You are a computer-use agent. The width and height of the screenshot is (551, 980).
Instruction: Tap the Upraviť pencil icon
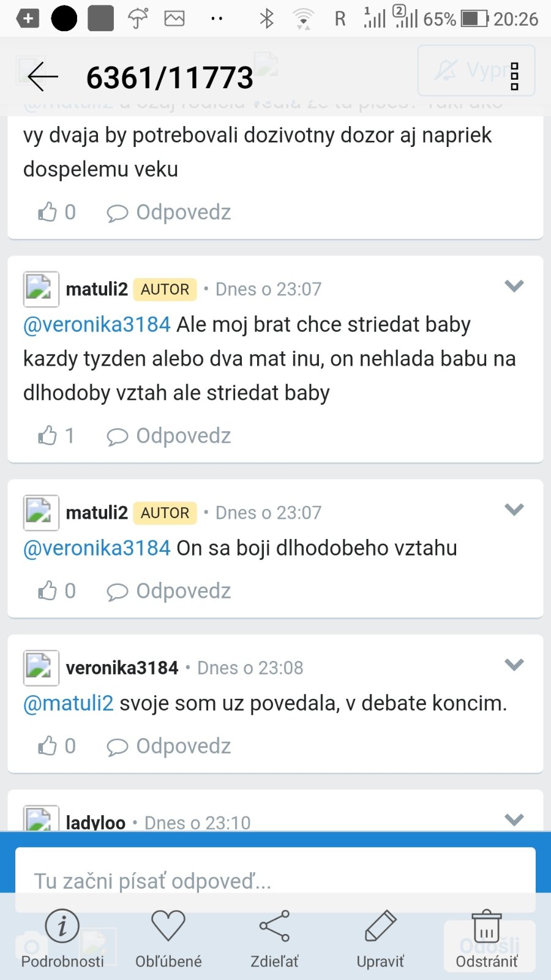point(380,926)
